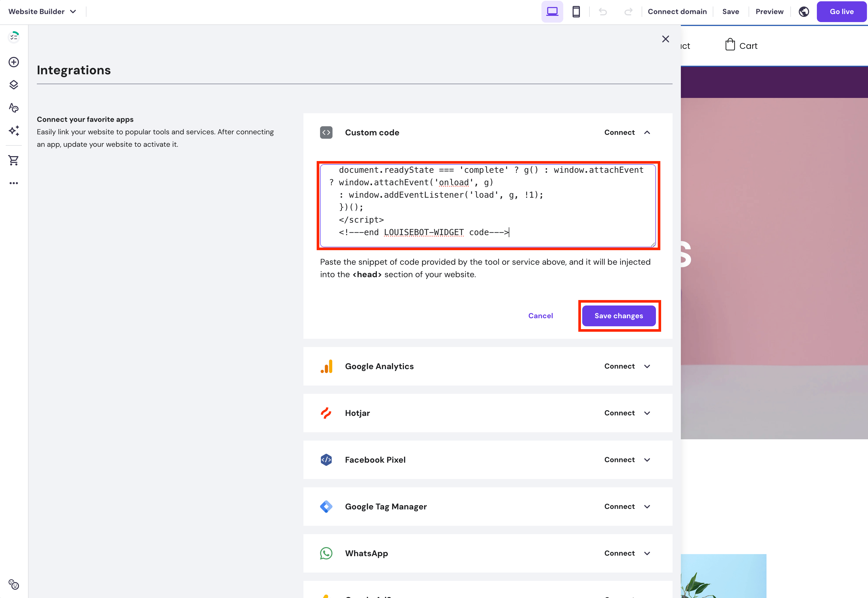Click the Google Analytics icon

pos(326,367)
